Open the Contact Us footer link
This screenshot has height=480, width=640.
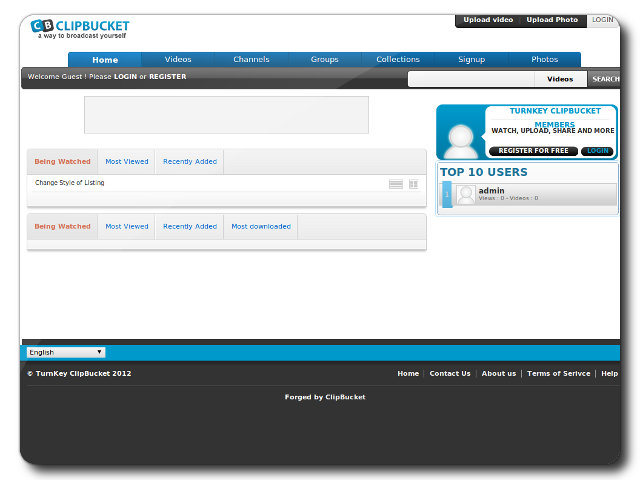pyautogui.click(x=450, y=374)
